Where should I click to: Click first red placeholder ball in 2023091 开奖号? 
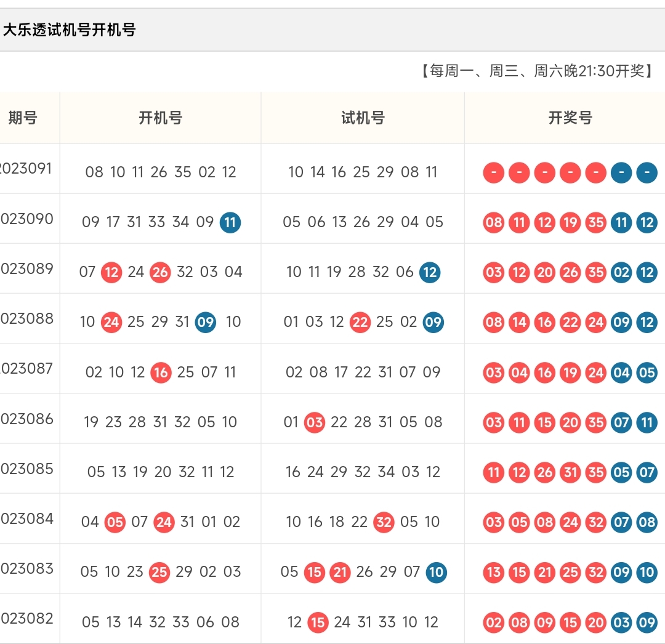[494, 172]
